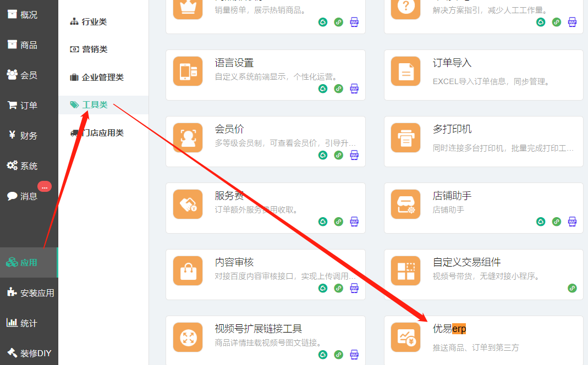This screenshot has height=365, width=588.
Task: Open the 订单 orders menu
Action: point(29,106)
